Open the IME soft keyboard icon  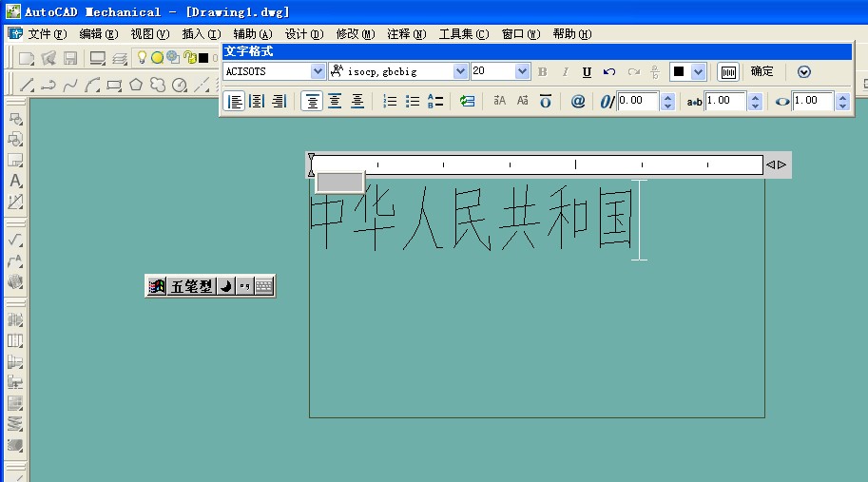[x=263, y=286]
